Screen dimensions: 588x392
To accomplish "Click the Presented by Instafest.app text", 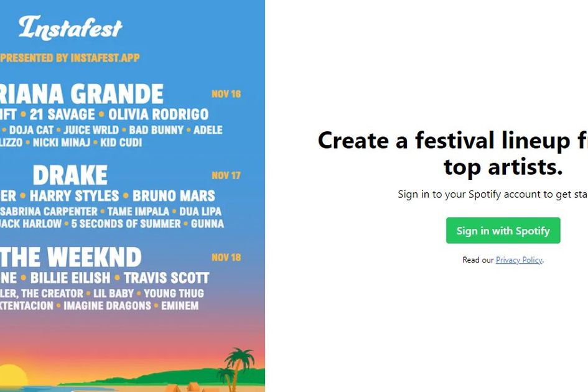I will pyautogui.click(x=70, y=58).
